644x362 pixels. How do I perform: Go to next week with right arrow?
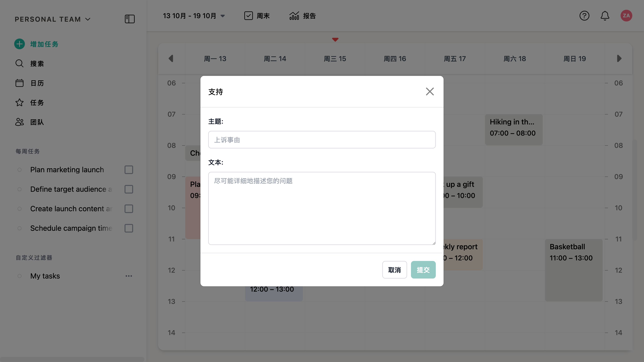tap(619, 59)
